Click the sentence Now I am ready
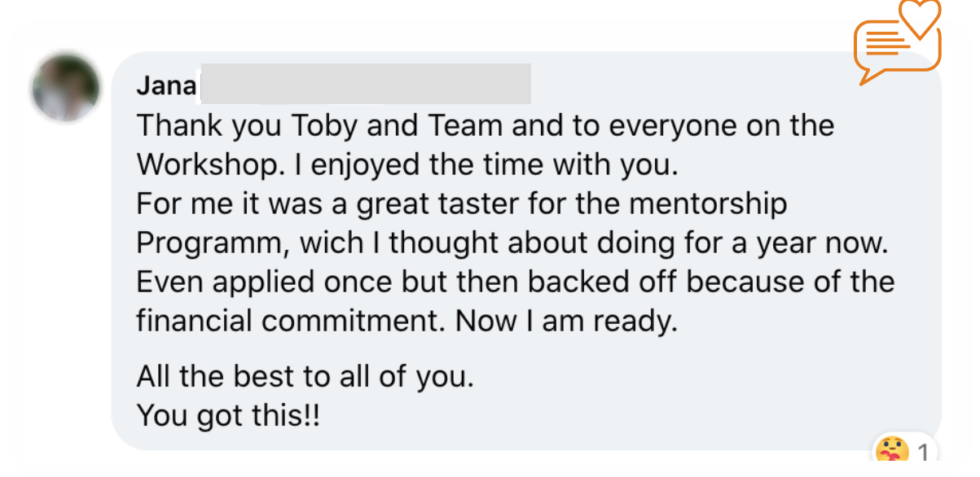The height and width of the screenshot is (477, 980). coord(566,322)
